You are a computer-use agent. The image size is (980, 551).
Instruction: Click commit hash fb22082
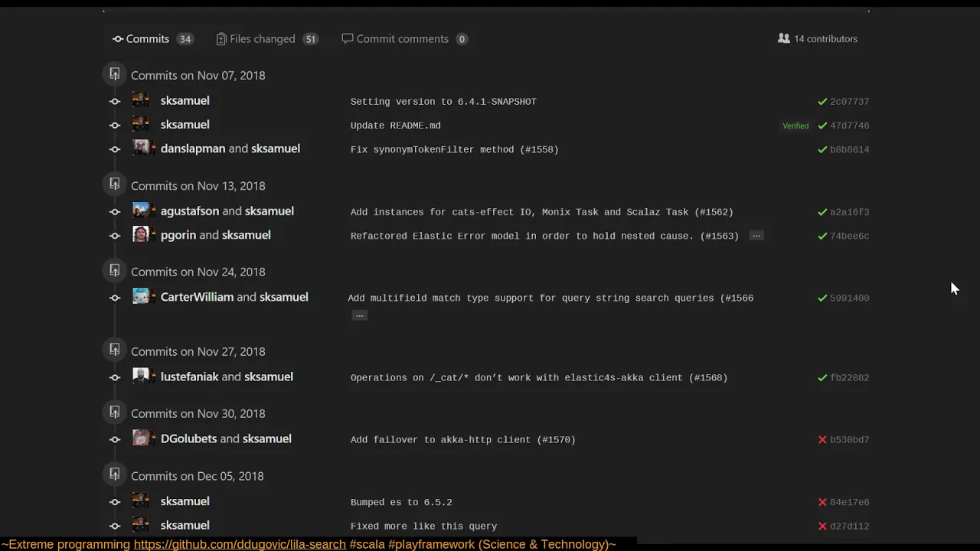850,378
